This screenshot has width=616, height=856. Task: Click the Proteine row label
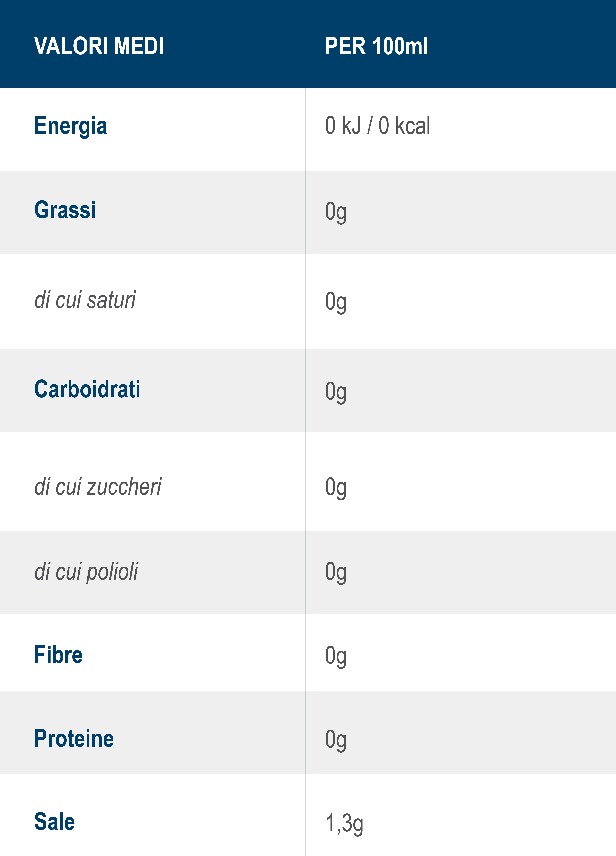74,739
